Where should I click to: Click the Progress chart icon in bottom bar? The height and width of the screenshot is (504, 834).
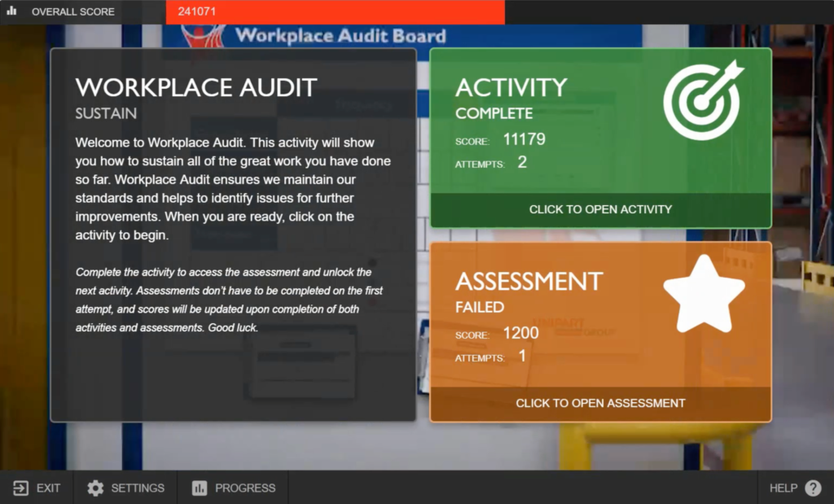(x=200, y=488)
